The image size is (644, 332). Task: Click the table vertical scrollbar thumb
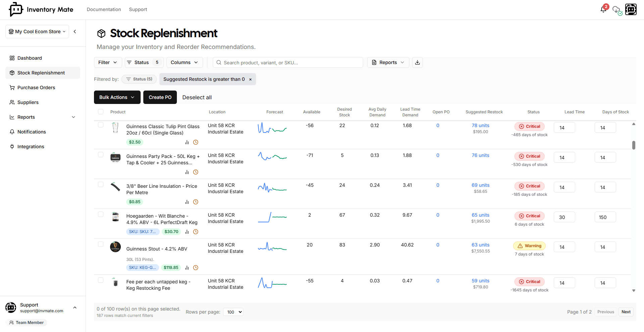point(634,145)
